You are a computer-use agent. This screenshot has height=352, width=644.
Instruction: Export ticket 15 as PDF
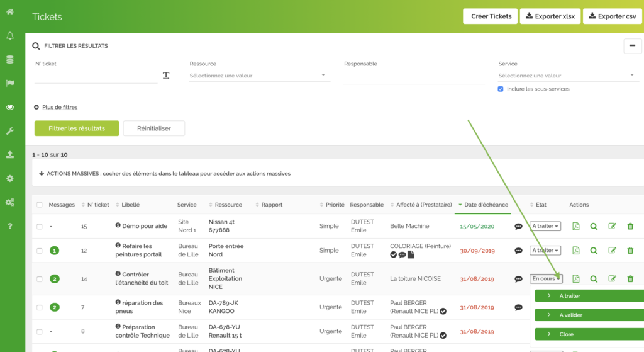pos(575,226)
